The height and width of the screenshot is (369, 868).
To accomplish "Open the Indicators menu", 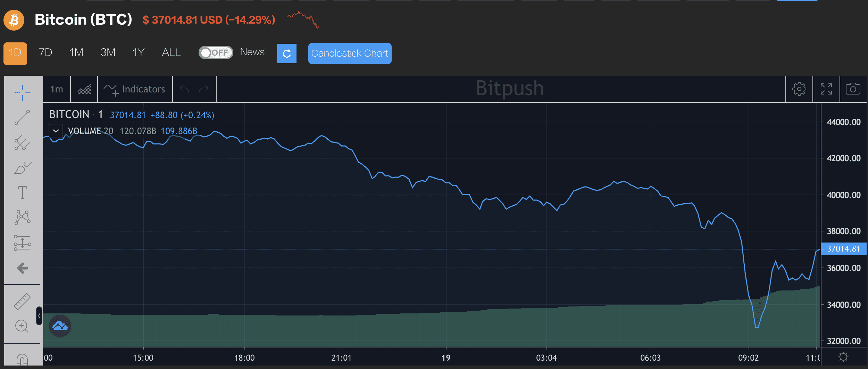I will coord(135,89).
